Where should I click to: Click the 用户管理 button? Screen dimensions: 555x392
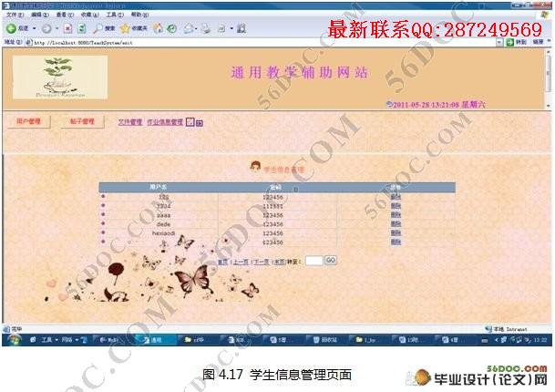pyautogui.click(x=28, y=121)
